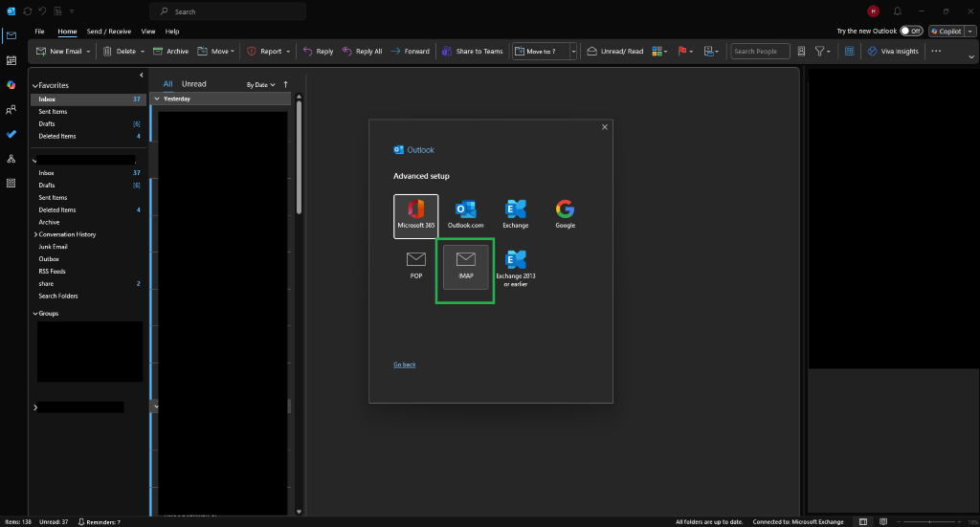Collapse the folder pane arrow
The width and height of the screenshot is (980, 527).
point(142,75)
